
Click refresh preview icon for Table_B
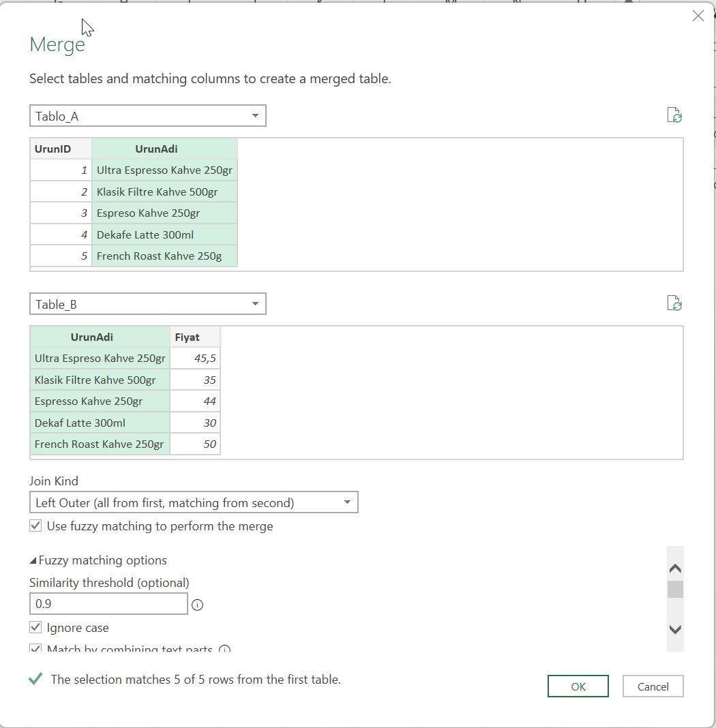pyautogui.click(x=674, y=303)
